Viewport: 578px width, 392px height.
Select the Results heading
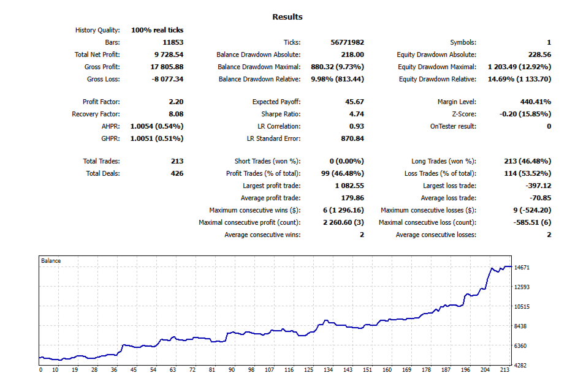287,17
